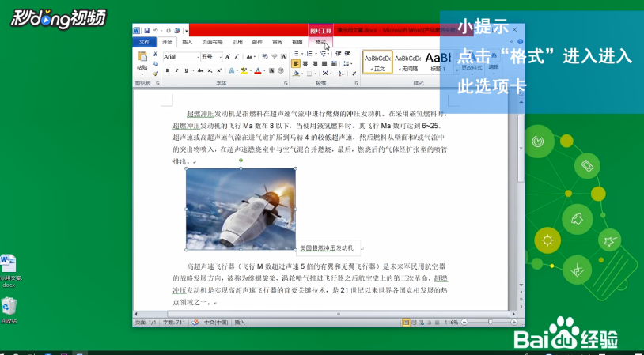Click the Copy icon in clipboard group
644x355 pixels.
tap(155, 63)
